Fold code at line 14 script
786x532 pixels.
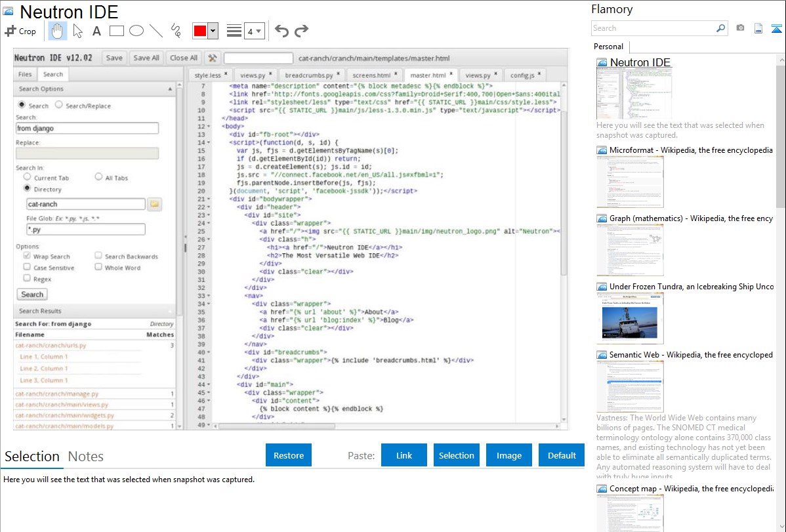tap(209, 142)
